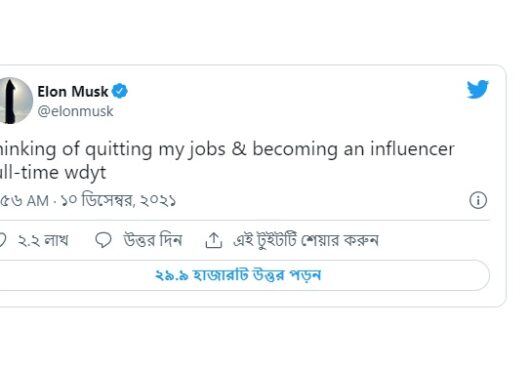Click এই টুইটটি শেয়ার করুন text

click(306, 240)
